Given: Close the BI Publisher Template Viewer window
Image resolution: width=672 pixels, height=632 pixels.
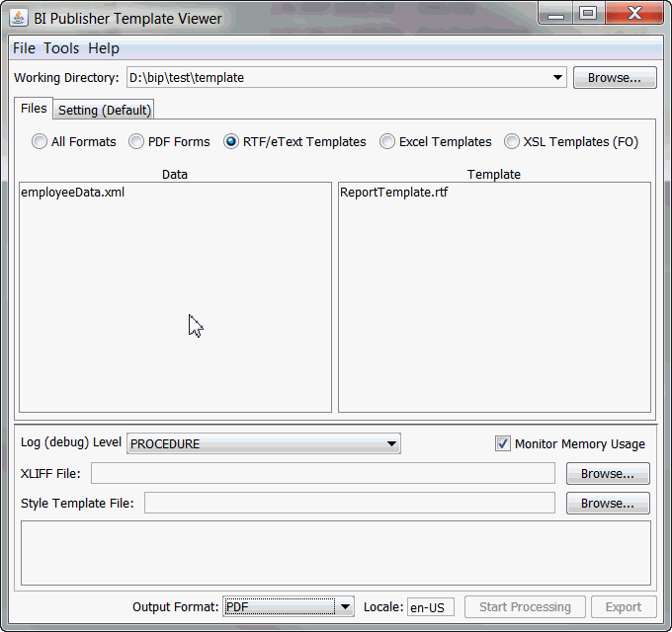Looking at the screenshot, I should coord(634,14).
